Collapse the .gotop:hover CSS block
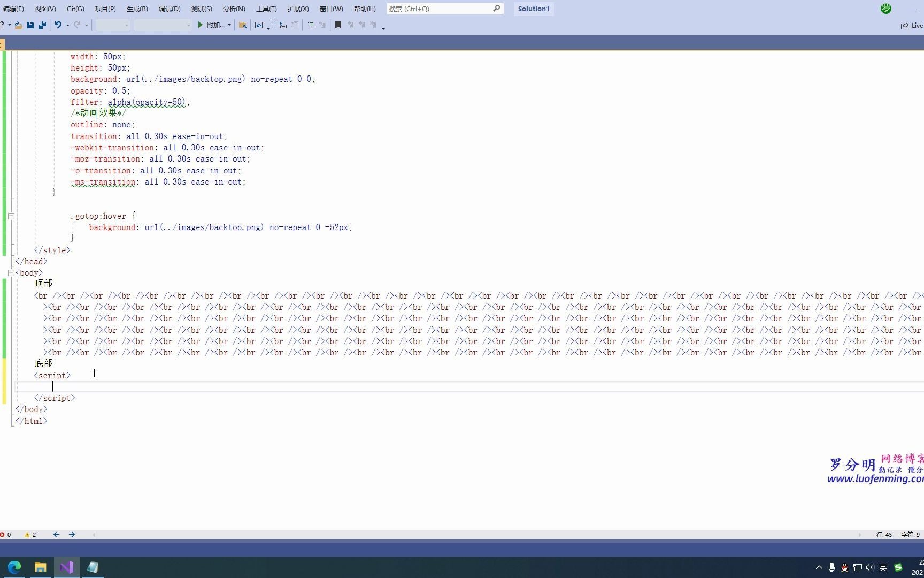The image size is (924, 578). pyautogui.click(x=11, y=216)
